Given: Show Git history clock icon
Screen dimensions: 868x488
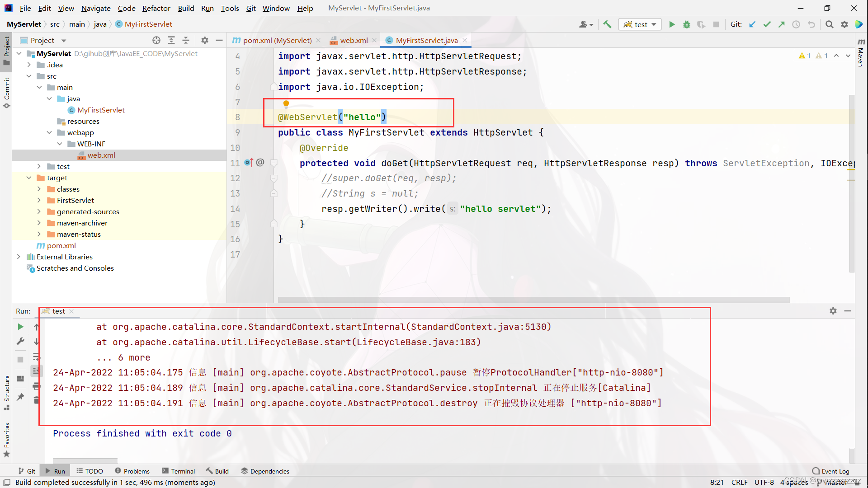Looking at the screenshot, I should click(x=796, y=24).
